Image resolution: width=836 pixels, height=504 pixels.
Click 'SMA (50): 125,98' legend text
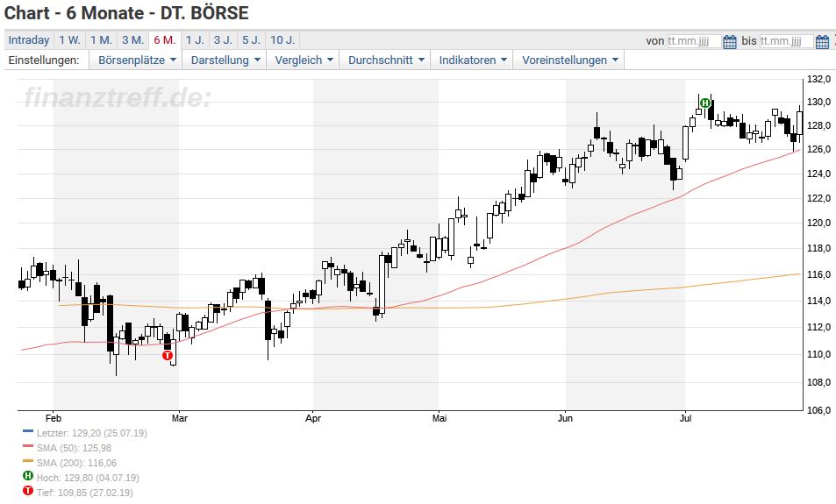pyautogui.click(x=74, y=448)
